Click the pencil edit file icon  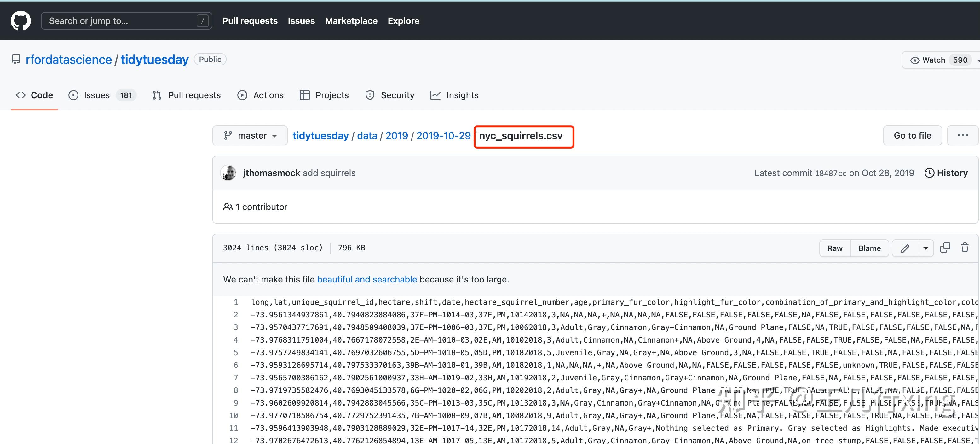pos(905,248)
